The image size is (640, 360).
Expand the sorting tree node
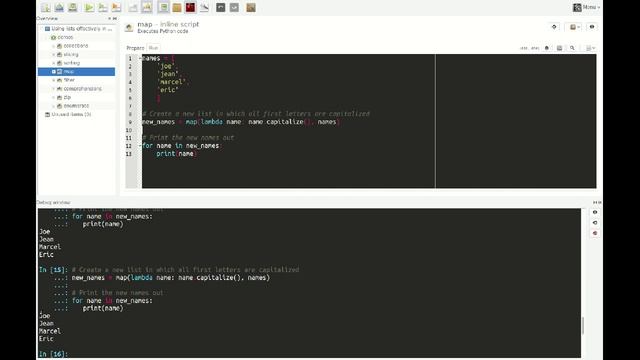click(x=53, y=63)
